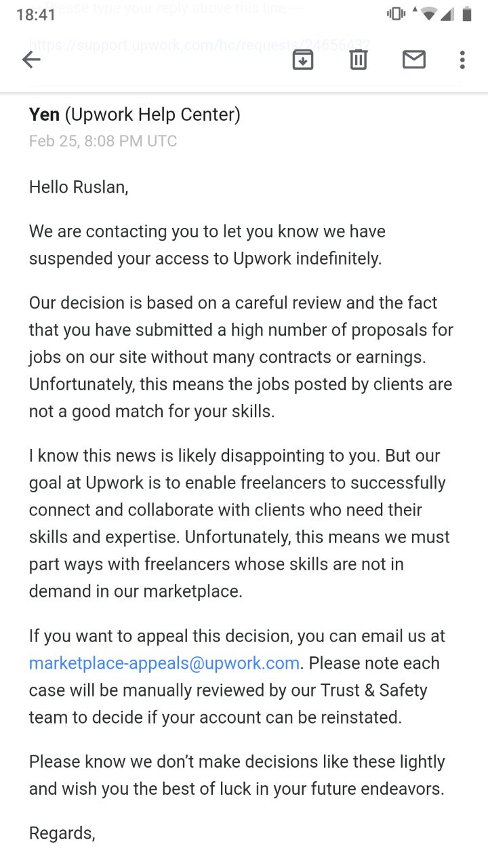The width and height of the screenshot is (488, 868).
Task: Delete email with the trash icon
Action: tap(358, 60)
